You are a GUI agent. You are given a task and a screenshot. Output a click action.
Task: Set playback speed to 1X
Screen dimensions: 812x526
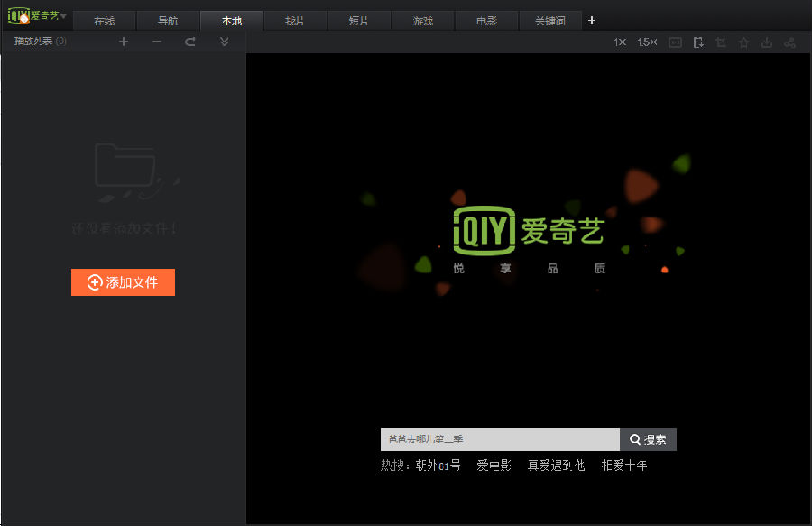click(621, 42)
